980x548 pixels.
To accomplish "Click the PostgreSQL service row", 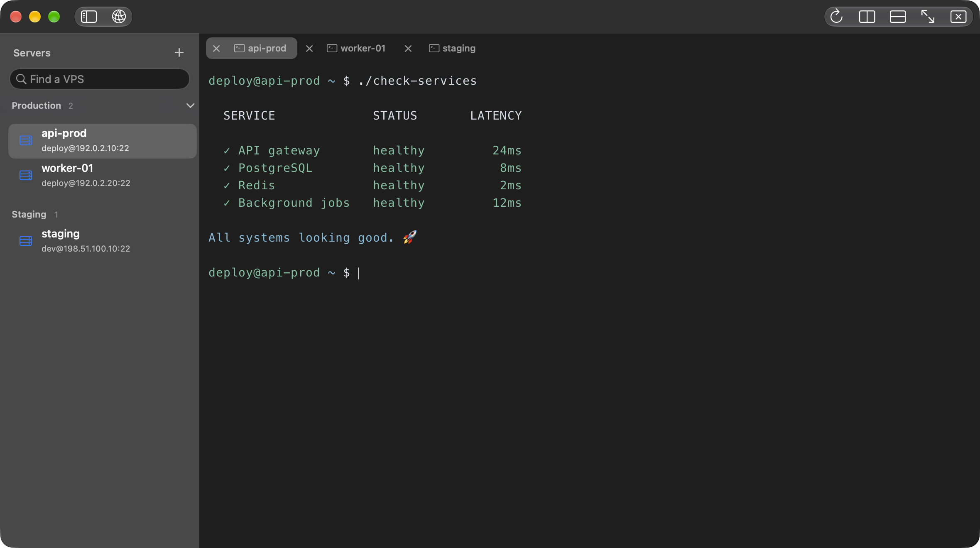I will [372, 168].
